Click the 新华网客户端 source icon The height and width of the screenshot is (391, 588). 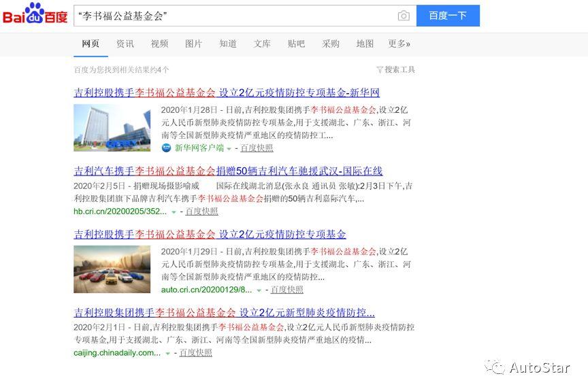(166, 148)
